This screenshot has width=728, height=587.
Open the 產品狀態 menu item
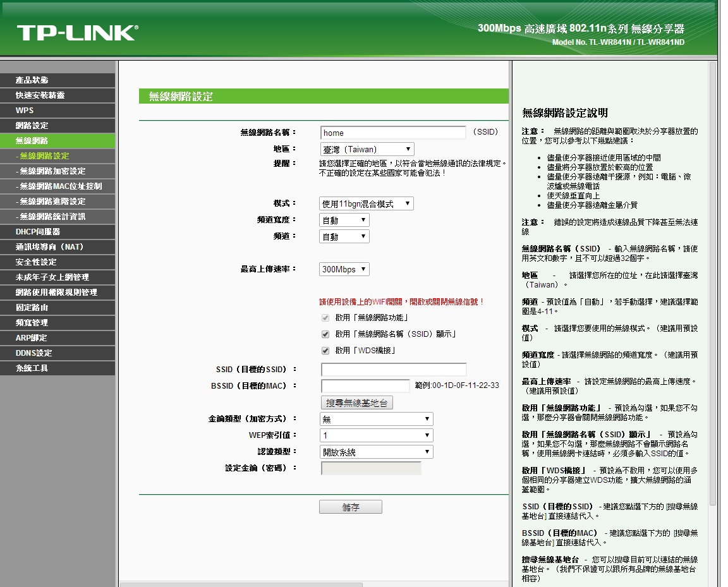coord(58,80)
